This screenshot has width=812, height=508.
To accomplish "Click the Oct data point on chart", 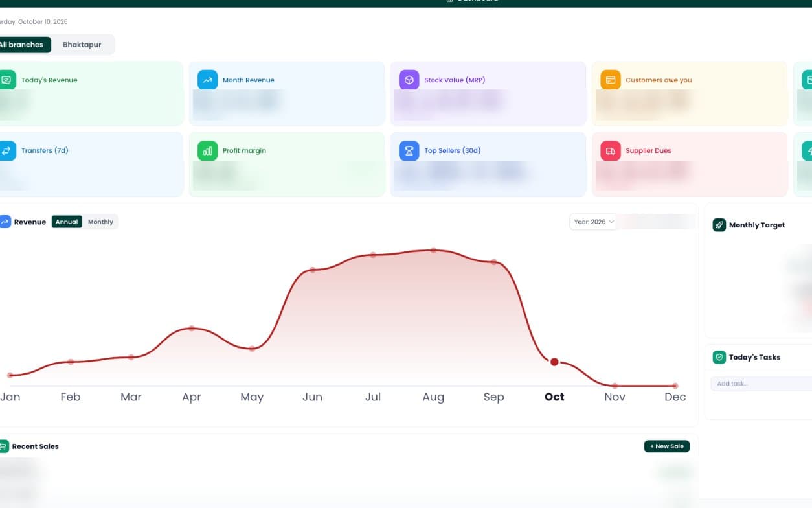I will tap(554, 362).
